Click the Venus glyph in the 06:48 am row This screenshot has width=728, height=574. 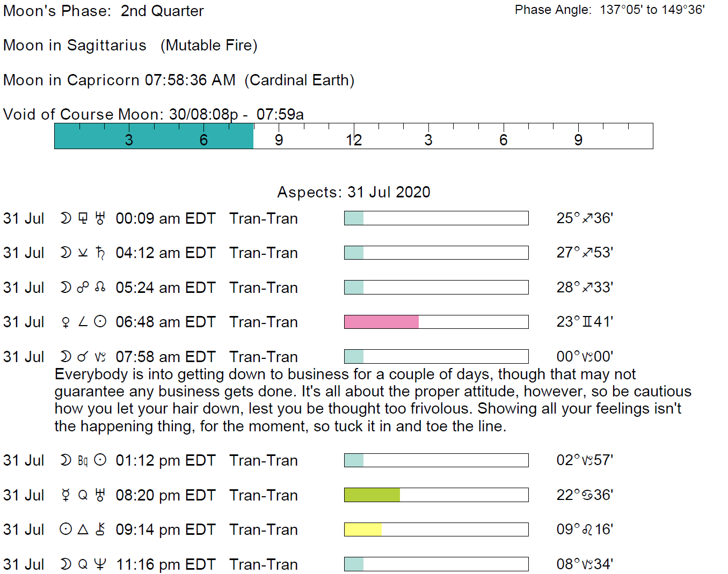click(65, 322)
